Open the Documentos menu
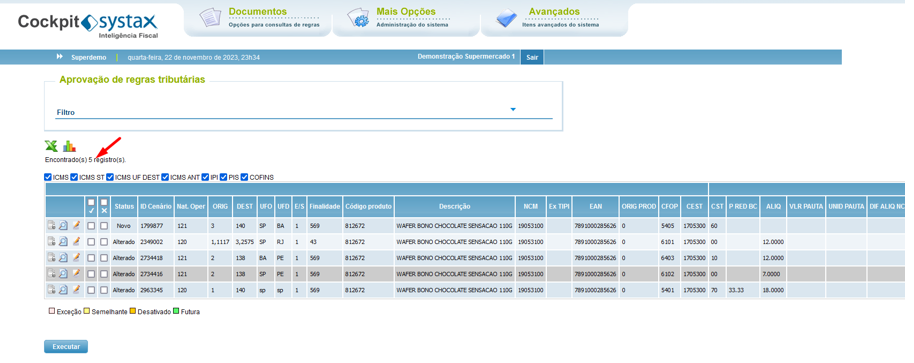This screenshot has height=363, width=914. pyautogui.click(x=258, y=12)
